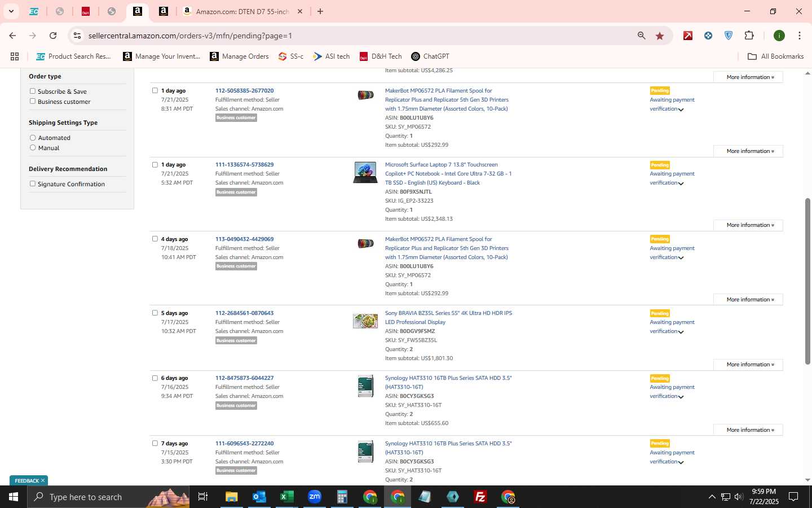Open the green Chrome profile avatar

pyautogui.click(x=779, y=36)
